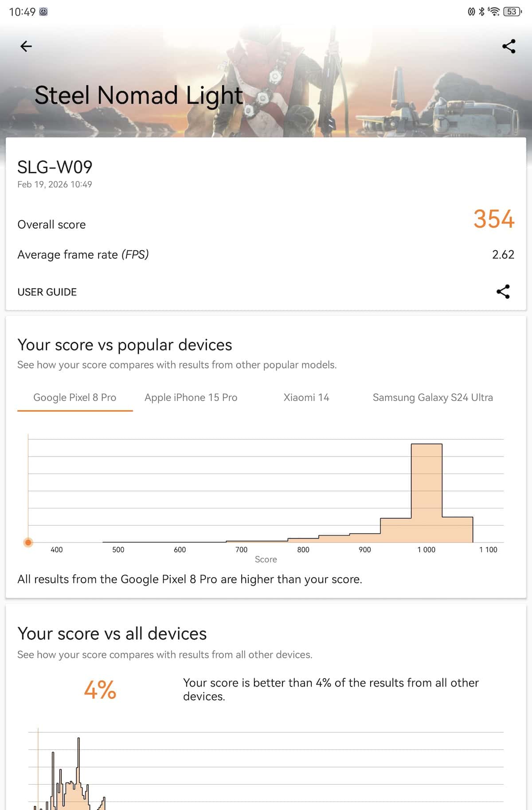
Task: Select the Google Pixel 8 Pro tab
Action: [x=75, y=397]
